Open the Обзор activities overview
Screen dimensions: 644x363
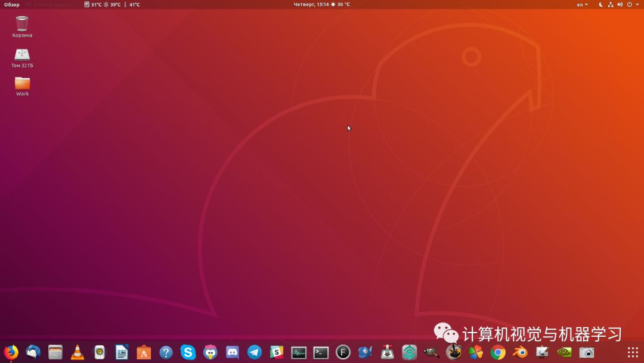point(11,5)
